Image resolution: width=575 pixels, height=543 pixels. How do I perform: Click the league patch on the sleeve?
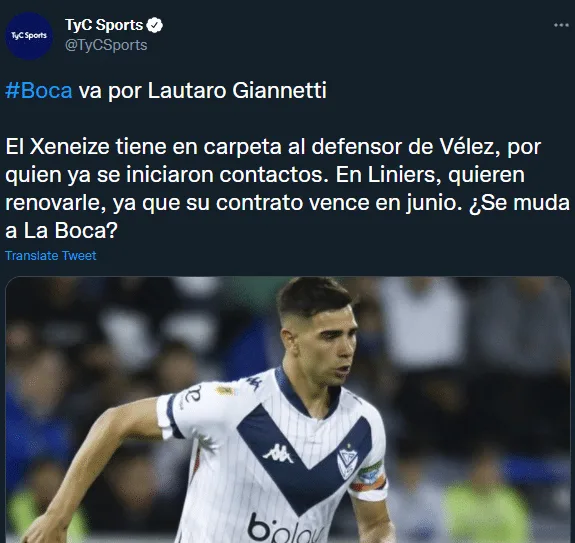point(224,390)
